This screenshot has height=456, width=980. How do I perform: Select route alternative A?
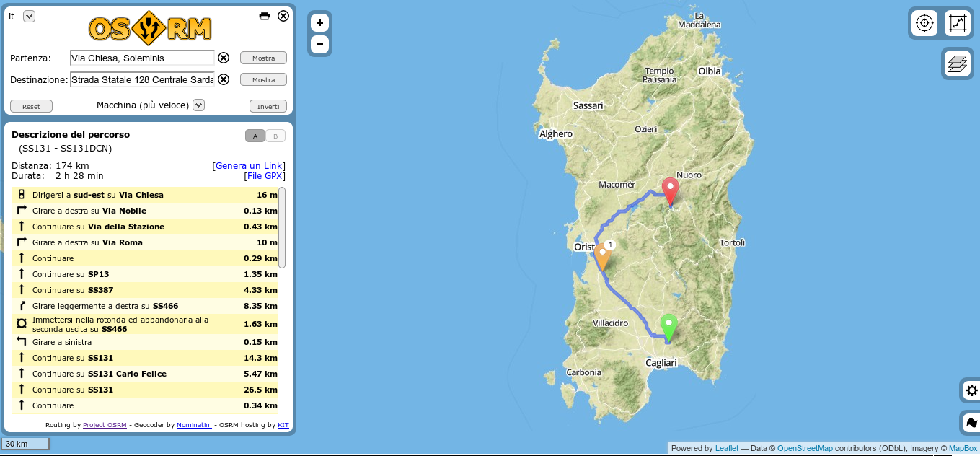[255, 136]
